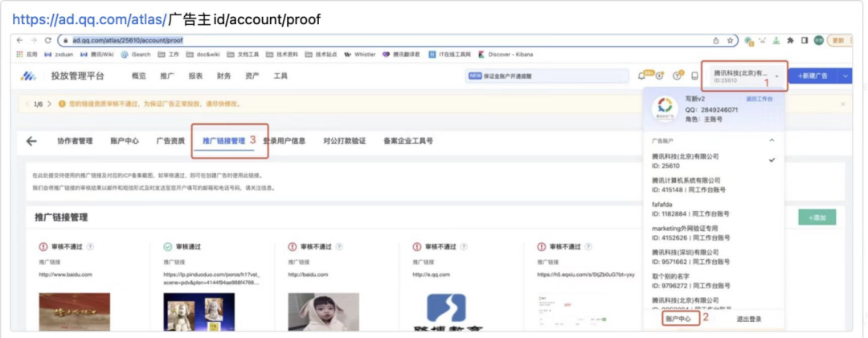
Task: Open the 报表 menu
Action: pos(195,76)
